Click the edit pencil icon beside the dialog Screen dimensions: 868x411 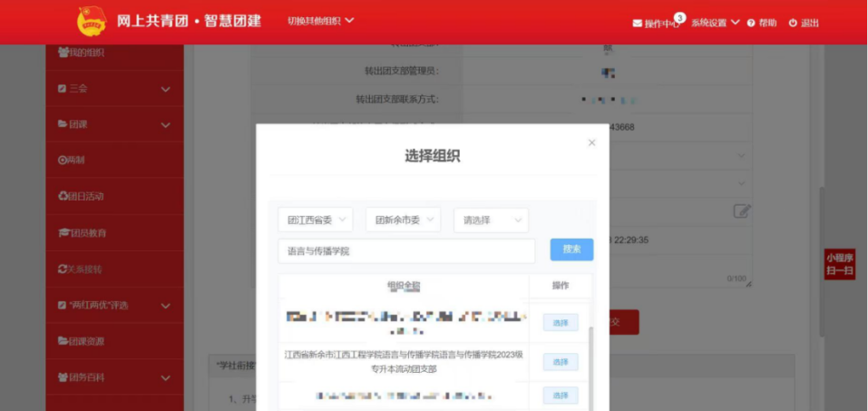coord(742,211)
